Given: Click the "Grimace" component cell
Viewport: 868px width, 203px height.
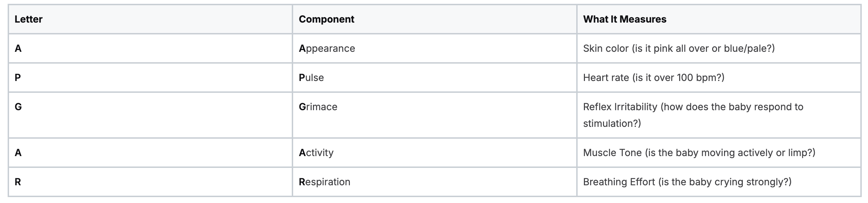Looking at the screenshot, I should pos(318,107).
